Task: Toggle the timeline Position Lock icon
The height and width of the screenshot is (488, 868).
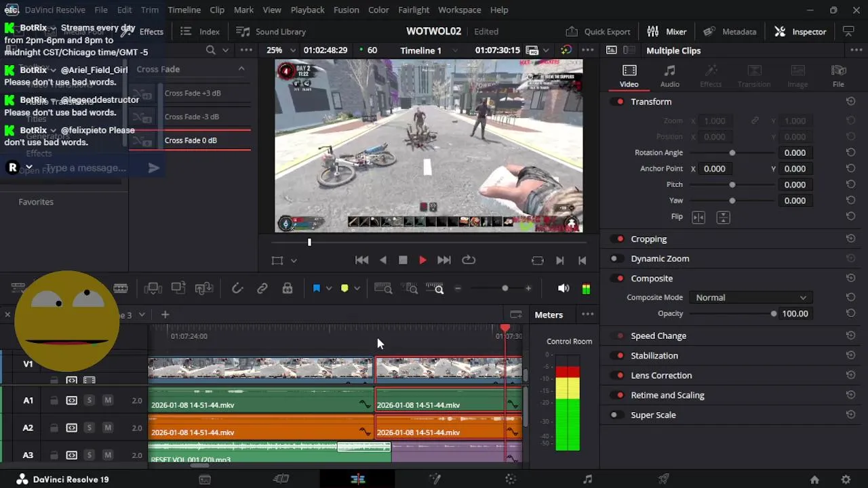Action: 288,289
